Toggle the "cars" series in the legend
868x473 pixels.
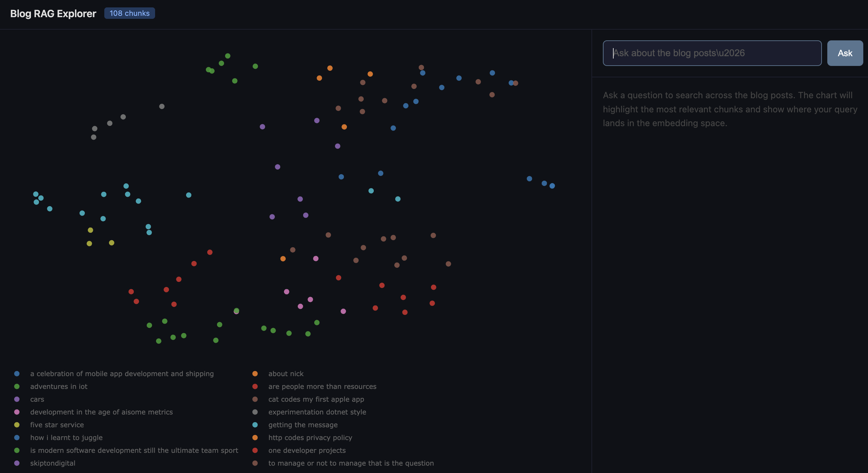tap(16, 399)
